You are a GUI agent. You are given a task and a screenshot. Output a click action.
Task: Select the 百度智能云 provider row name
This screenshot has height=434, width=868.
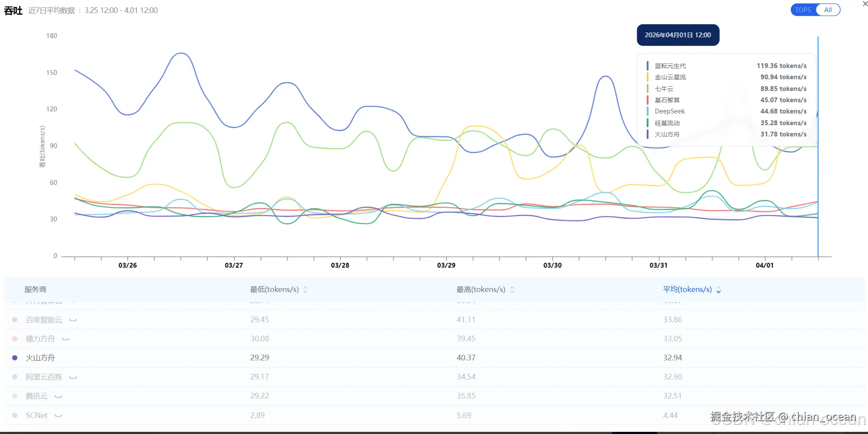[44, 320]
